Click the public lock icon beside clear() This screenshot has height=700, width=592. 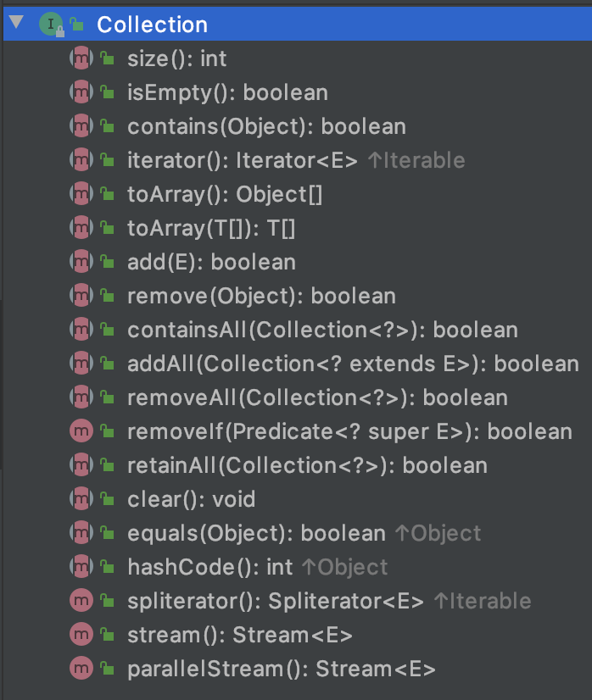coord(107,499)
